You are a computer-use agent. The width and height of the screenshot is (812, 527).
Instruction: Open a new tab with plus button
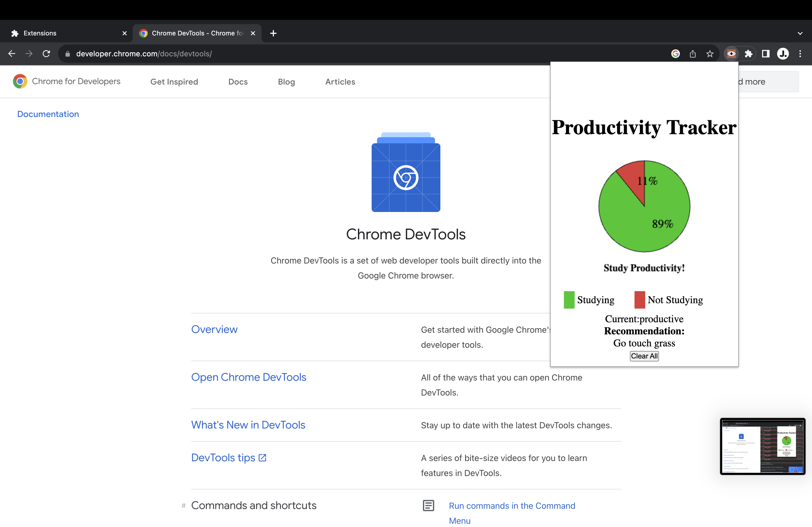click(273, 33)
